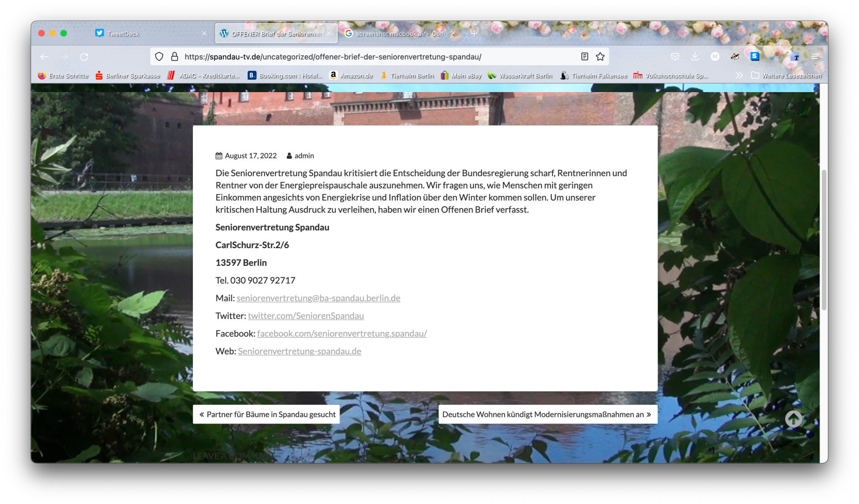Click the tracking protection shield icon
The height and width of the screenshot is (504, 859).
pyautogui.click(x=159, y=57)
